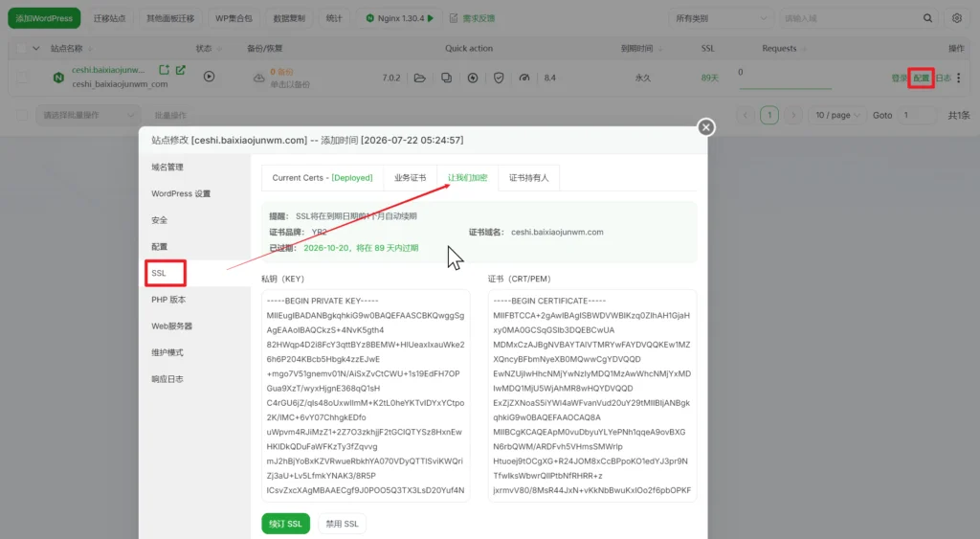Expand the chevron next to header checkbox
This screenshot has height=539, width=980.
click(35, 48)
